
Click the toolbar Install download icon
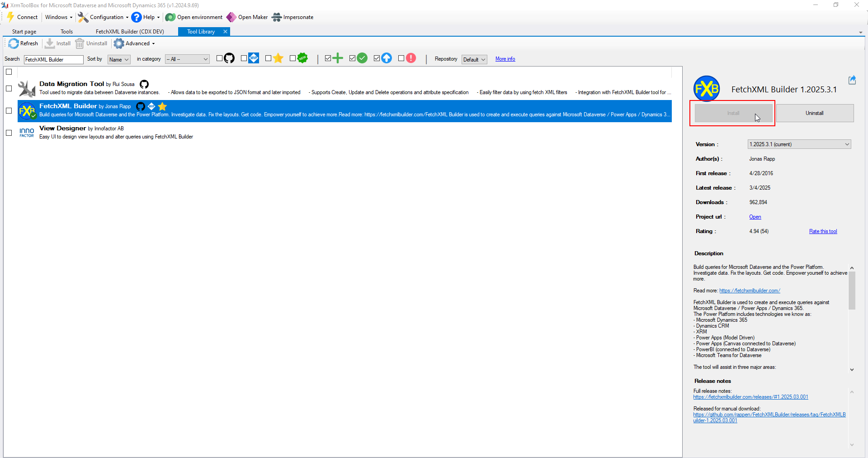[50, 43]
